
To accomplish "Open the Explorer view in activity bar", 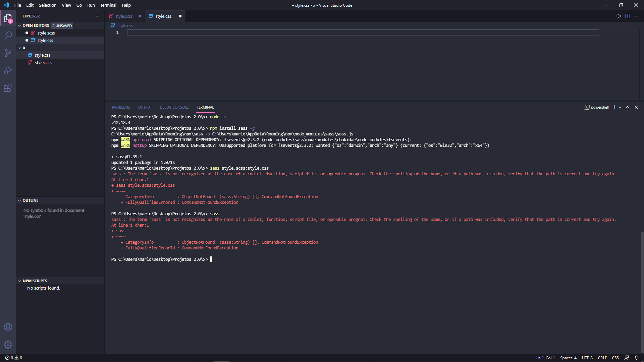I will tap(8, 18).
